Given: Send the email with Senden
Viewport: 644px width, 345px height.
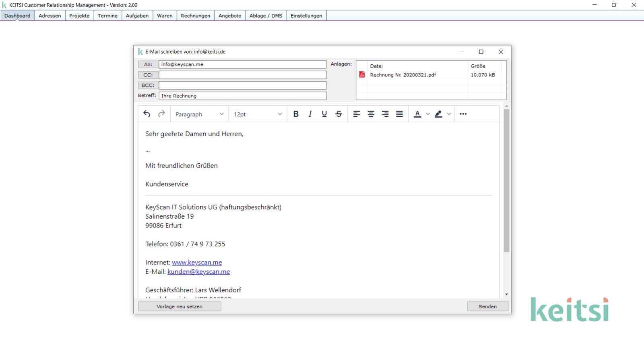Looking at the screenshot, I should pos(488,306).
